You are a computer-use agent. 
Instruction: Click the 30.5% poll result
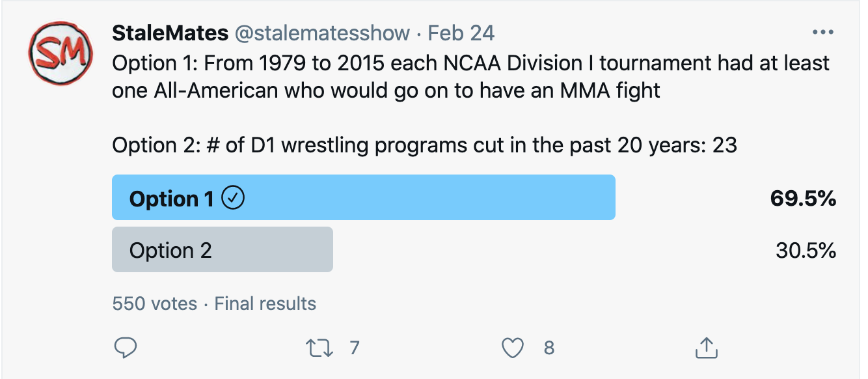click(x=806, y=251)
